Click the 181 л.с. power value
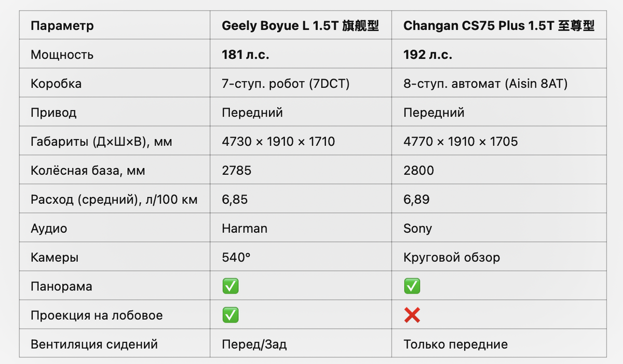Image resolution: width=623 pixels, height=364 pixels. coord(246,55)
